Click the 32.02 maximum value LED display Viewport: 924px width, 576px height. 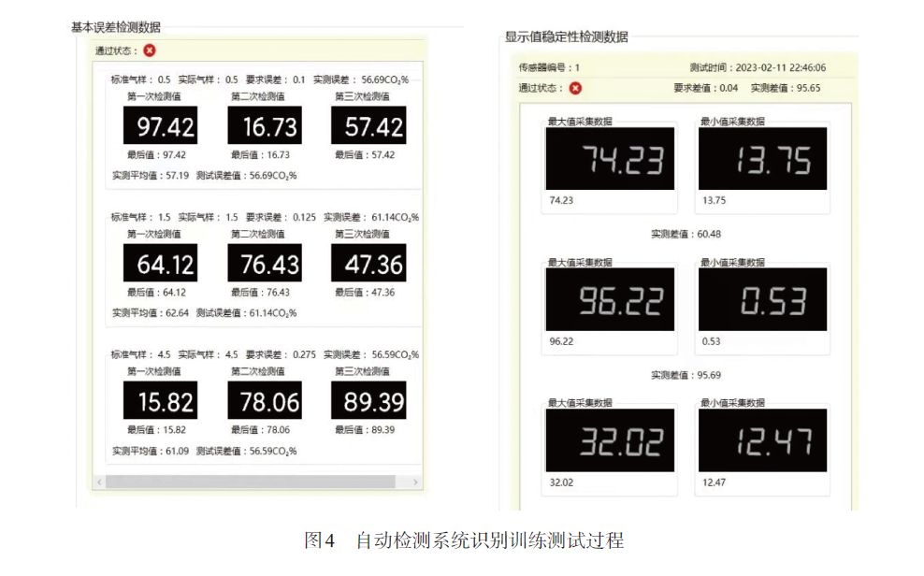(x=610, y=440)
